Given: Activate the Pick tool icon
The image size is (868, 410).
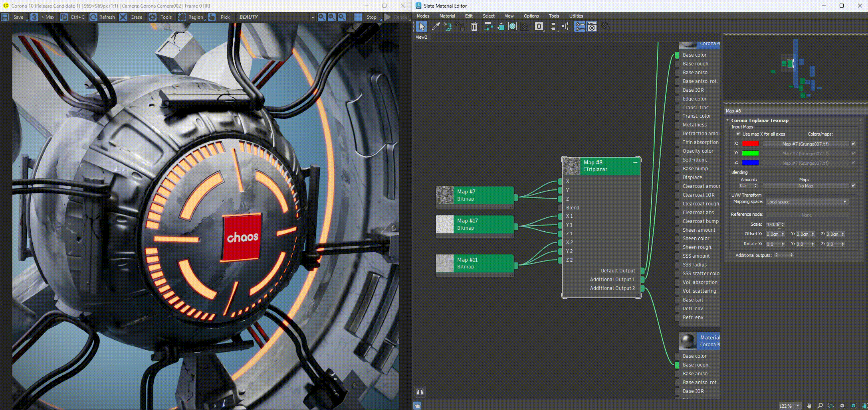Looking at the screenshot, I should 212,17.
